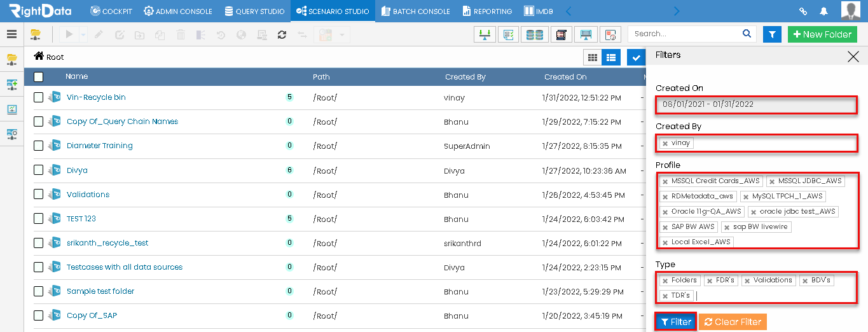Viewport: 868px width, 332px height.
Task: Click the folder tree icon in toolbar
Action: pyautogui.click(x=36, y=34)
